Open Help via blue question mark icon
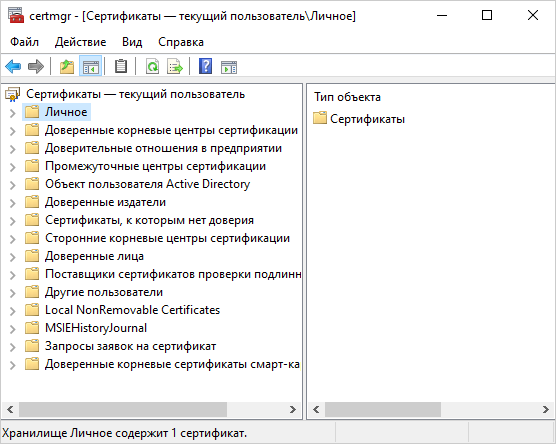 click(206, 66)
